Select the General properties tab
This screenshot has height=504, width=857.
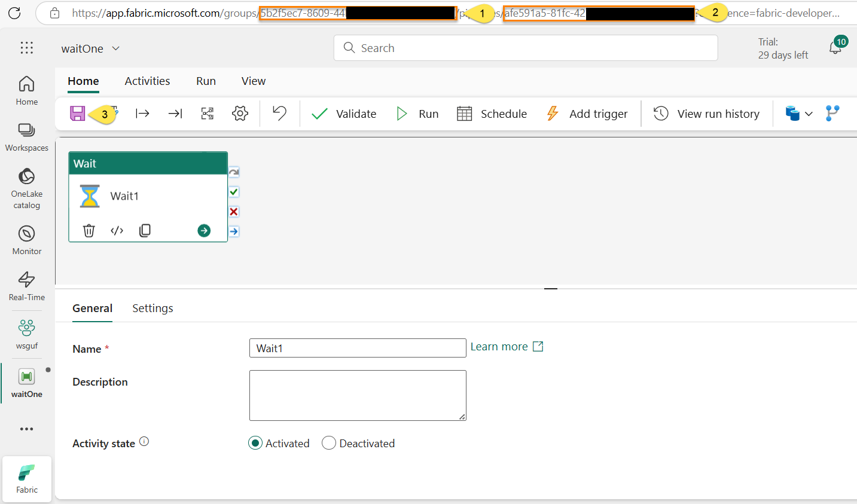(x=92, y=308)
